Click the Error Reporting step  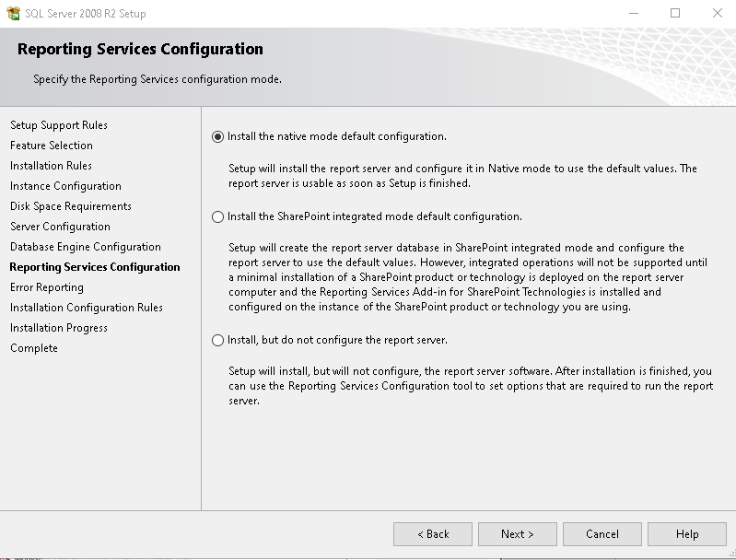46,287
